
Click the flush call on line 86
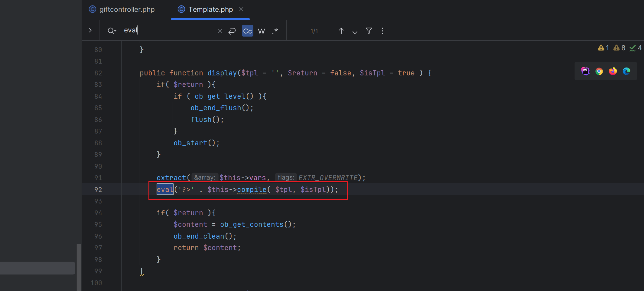coord(201,120)
